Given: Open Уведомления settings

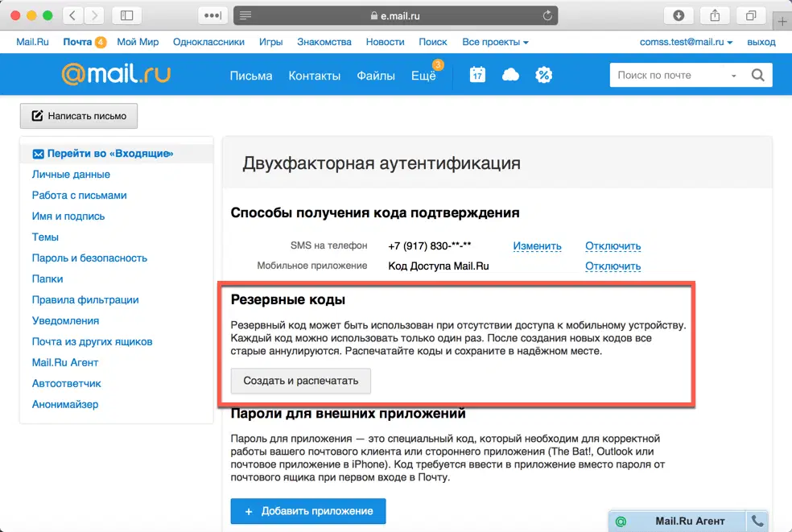Looking at the screenshot, I should pos(65,321).
